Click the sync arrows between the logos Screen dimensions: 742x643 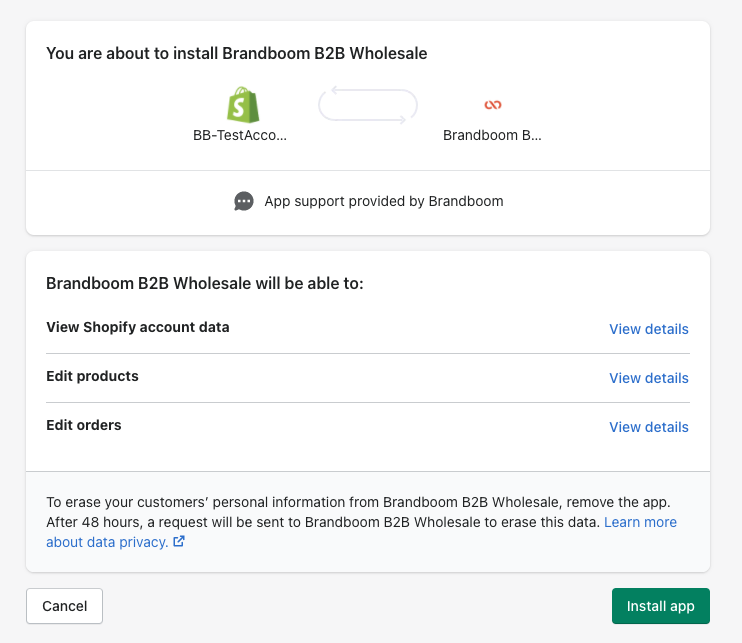(367, 106)
